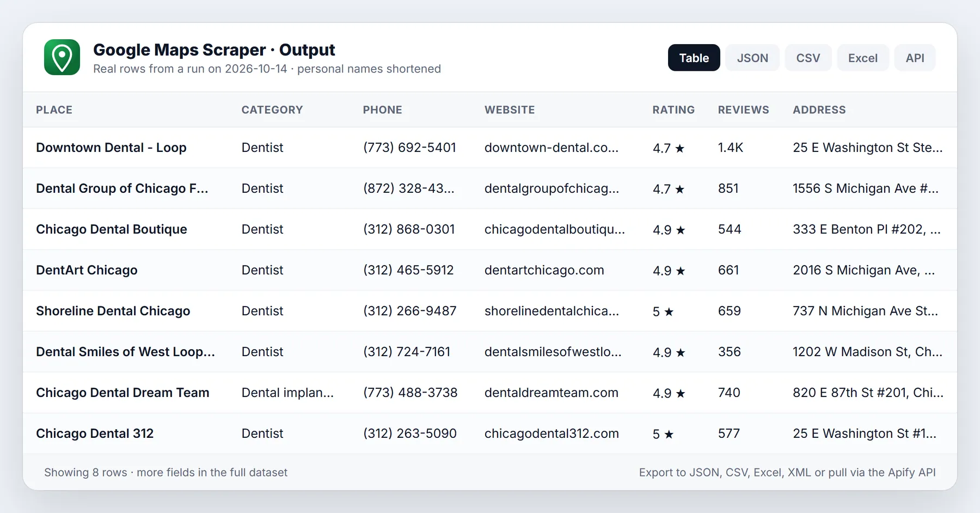Click the Export to JSON, CSV footer note
This screenshot has width=980, height=513.
787,472
